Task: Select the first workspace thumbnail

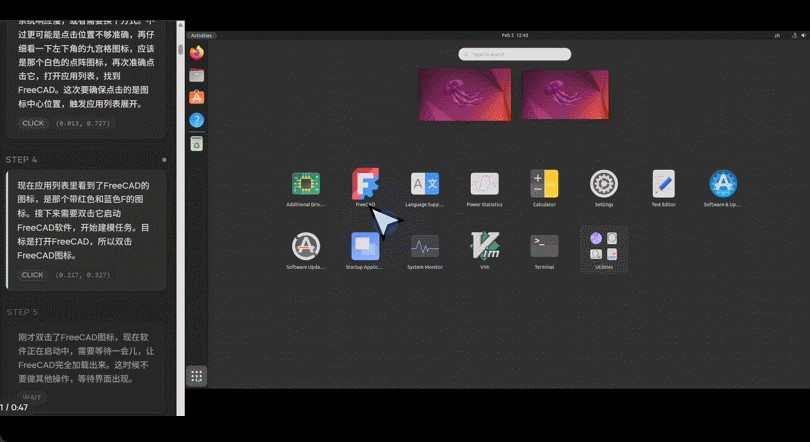Action: (x=465, y=94)
